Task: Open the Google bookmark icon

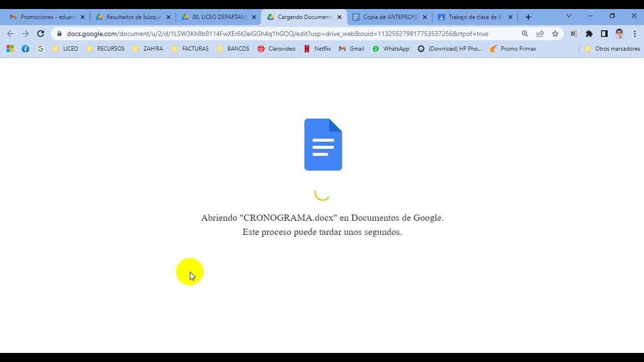Action: (40, 49)
